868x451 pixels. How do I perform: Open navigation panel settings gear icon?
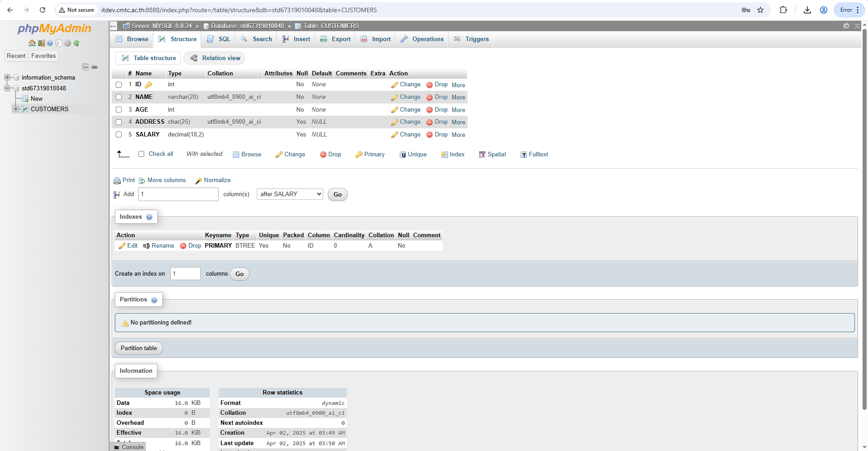(x=67, y=43)
